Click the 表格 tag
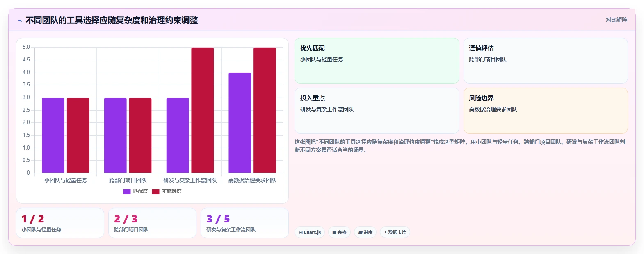 [339, 232]
